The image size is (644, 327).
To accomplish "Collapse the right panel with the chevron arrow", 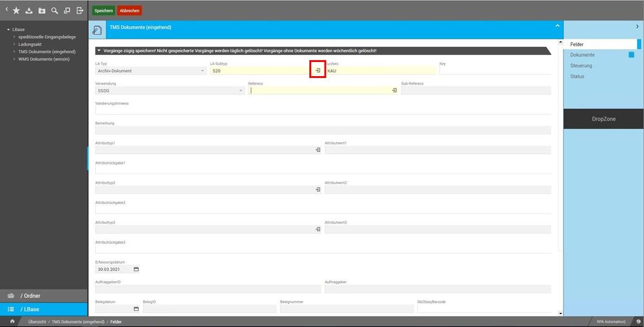I will point(638,26).
